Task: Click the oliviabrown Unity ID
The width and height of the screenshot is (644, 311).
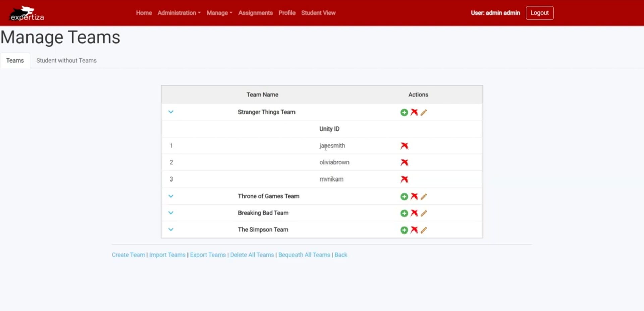Action: click(334, 162)
